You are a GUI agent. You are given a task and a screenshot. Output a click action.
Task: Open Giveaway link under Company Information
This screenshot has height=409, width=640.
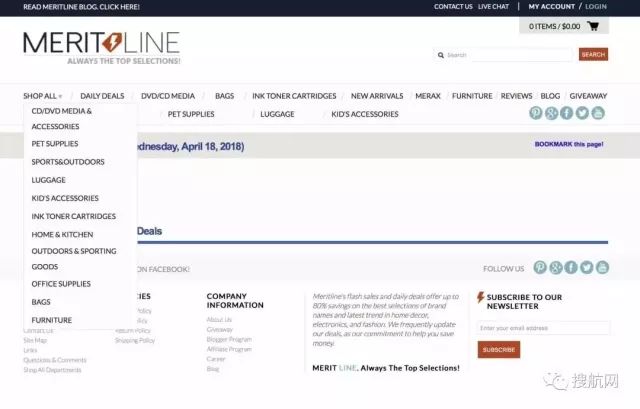[219, 329]
